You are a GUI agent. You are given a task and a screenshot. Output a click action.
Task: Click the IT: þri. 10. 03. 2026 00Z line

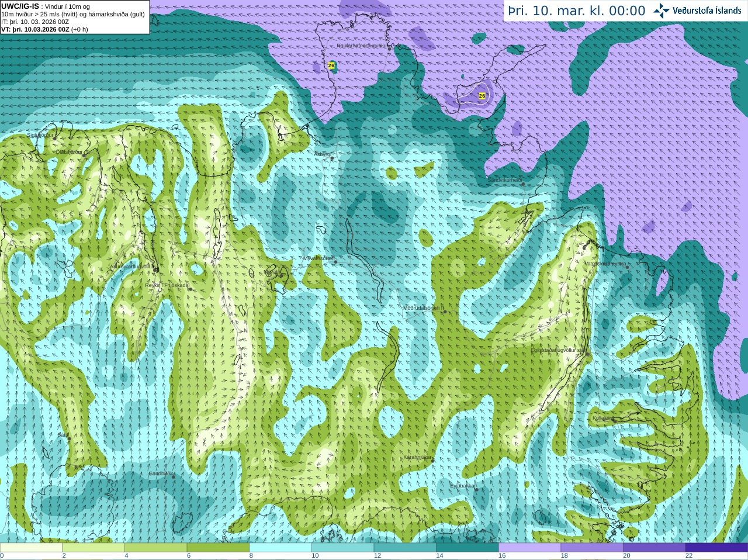[x=35, y=22]
